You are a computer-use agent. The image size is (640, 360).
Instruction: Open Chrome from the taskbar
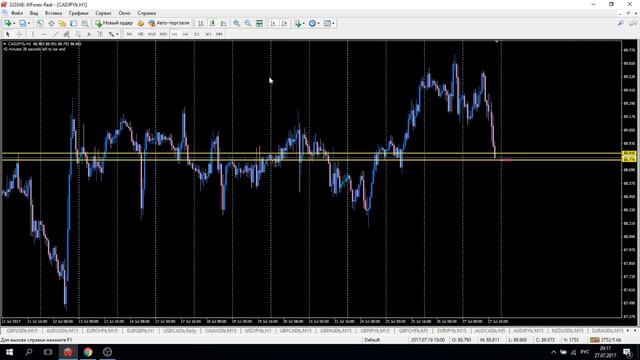coord(87,352)
